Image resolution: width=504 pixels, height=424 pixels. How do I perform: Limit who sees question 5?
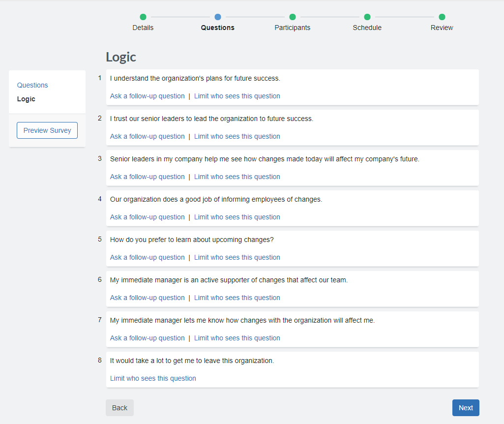point(237,257)
